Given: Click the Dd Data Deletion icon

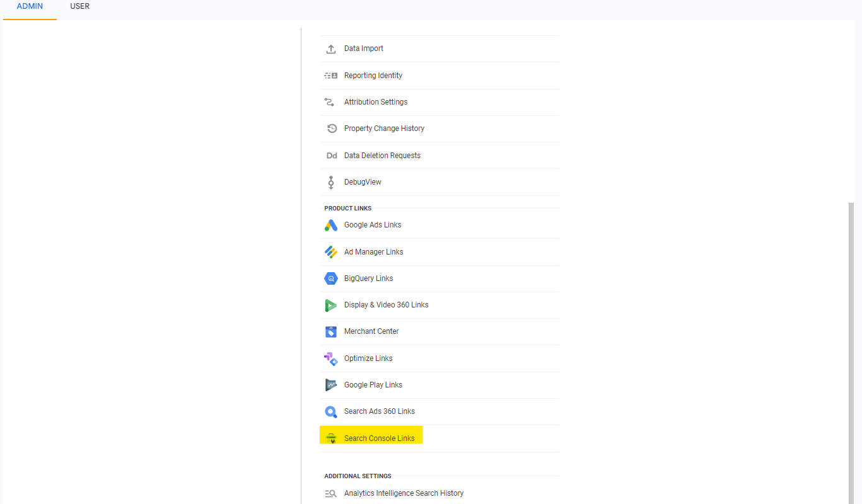Looking at the screenshot, I should (332, 156).
